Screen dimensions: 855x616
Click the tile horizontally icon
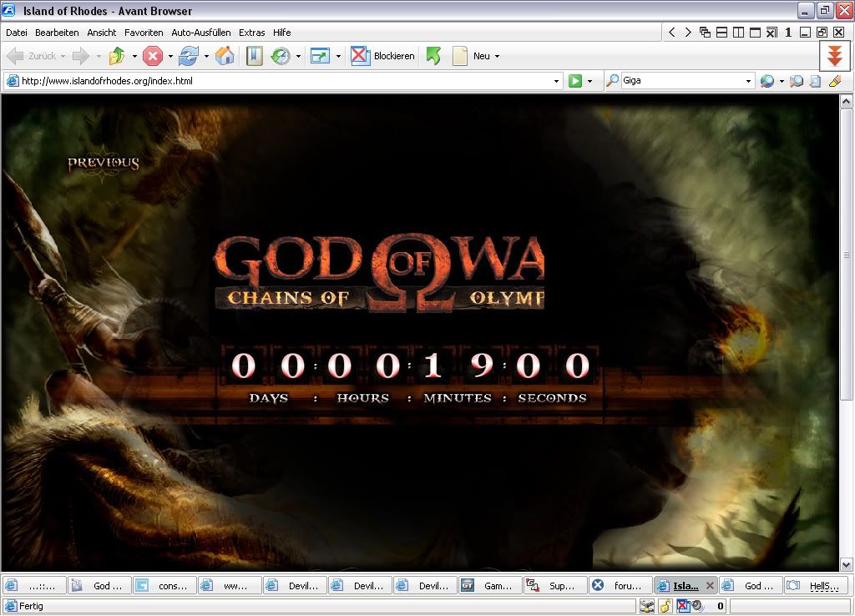pyautogui.click(x=721, y=33)
